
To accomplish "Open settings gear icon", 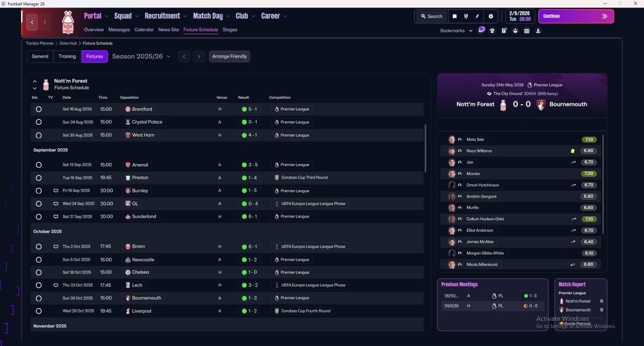I will pos(491,16).
